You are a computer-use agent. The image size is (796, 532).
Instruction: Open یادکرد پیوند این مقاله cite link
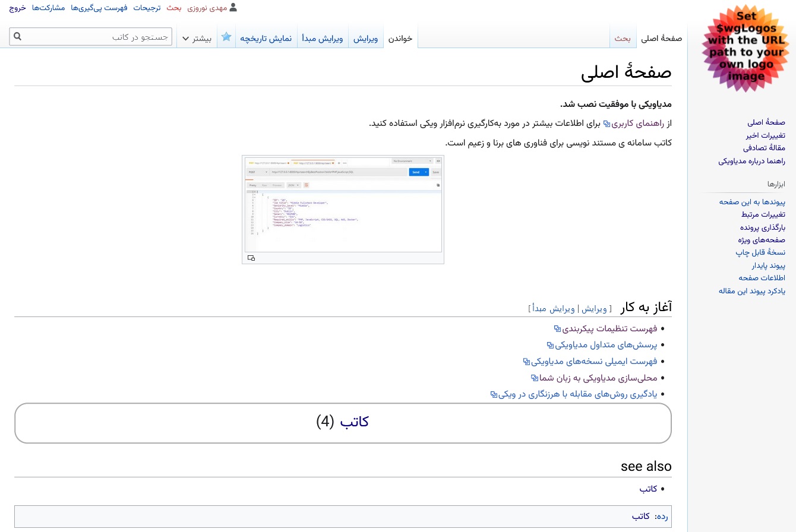point(752,291)
